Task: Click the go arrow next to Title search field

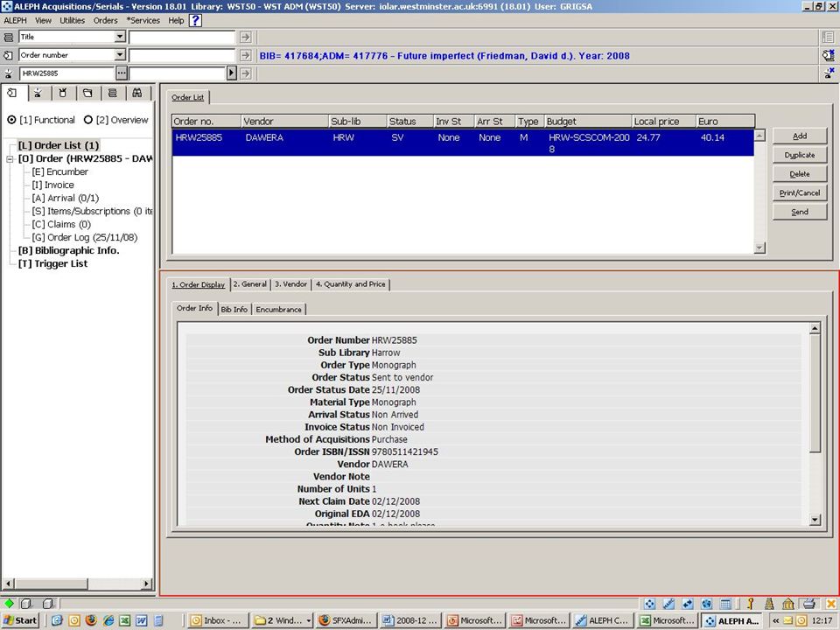Action: coord(245,37)
